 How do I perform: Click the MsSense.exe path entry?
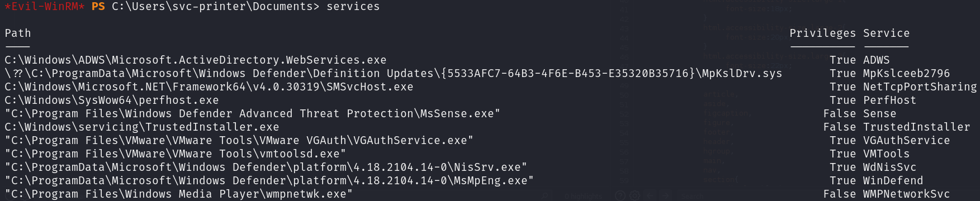pyautogui.click(x=253, y=114)
